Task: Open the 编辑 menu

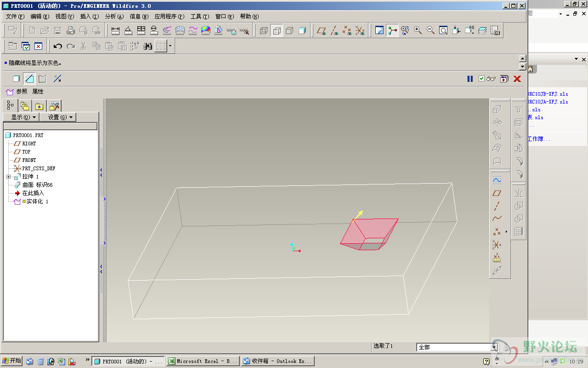Action: tap(40, 16)
